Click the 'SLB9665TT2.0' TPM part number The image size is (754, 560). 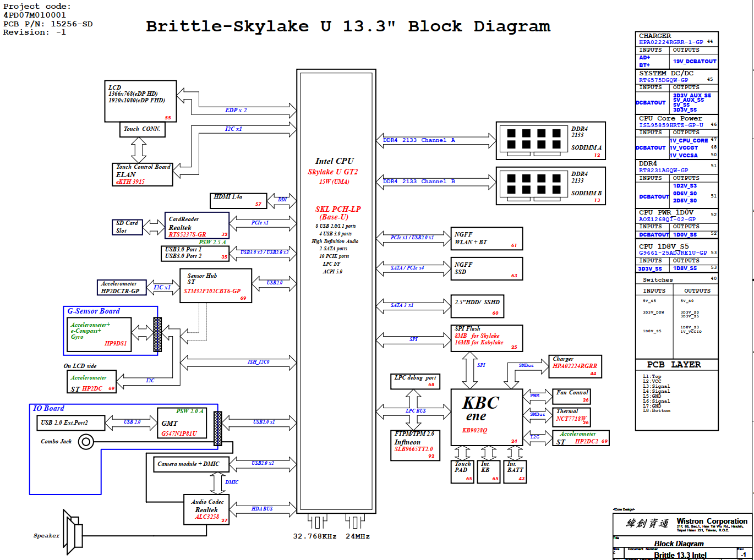coord(414,449)
